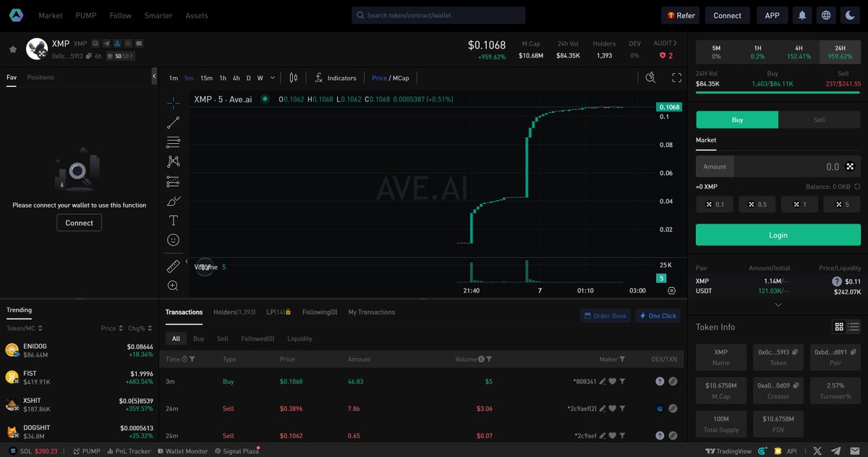Collapse the left Fav panel

(x=154, y=76)
